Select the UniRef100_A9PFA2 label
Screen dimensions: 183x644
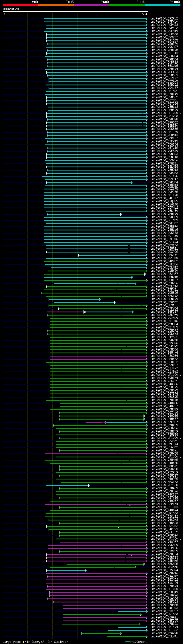(164, 28)
